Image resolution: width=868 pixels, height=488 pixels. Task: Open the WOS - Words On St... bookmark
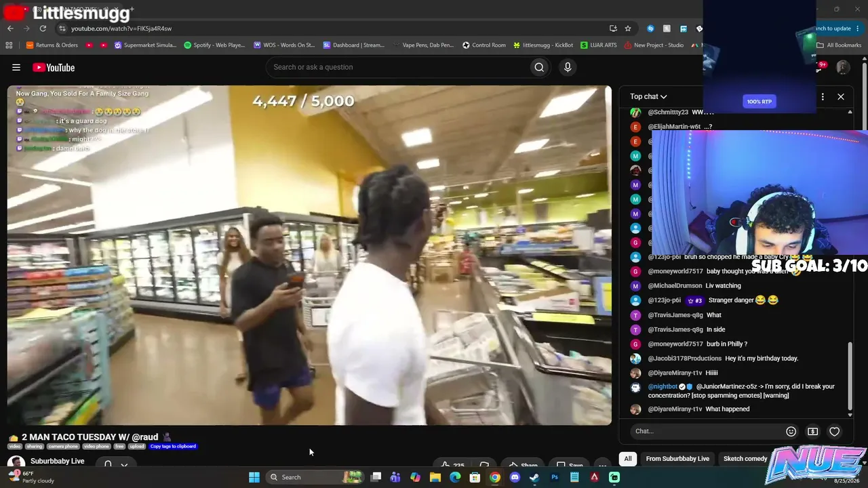(284, 45)
